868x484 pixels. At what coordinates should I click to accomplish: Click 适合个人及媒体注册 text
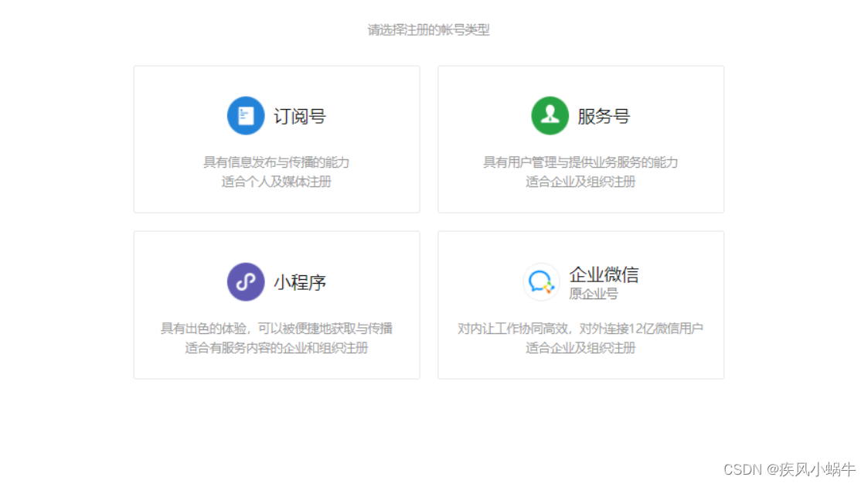click(276, 182)
